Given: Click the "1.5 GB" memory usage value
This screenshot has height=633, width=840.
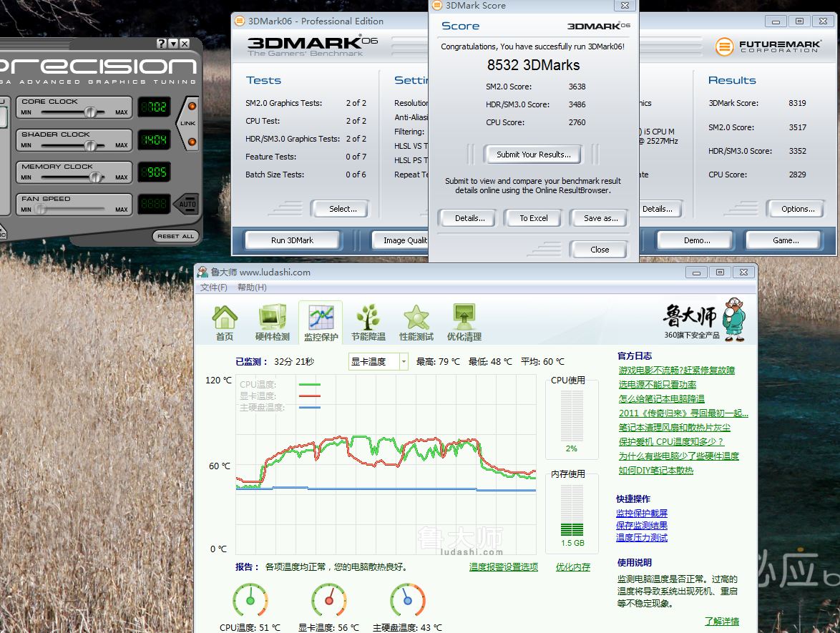Looking at the screenshot, I should [572, 543].
